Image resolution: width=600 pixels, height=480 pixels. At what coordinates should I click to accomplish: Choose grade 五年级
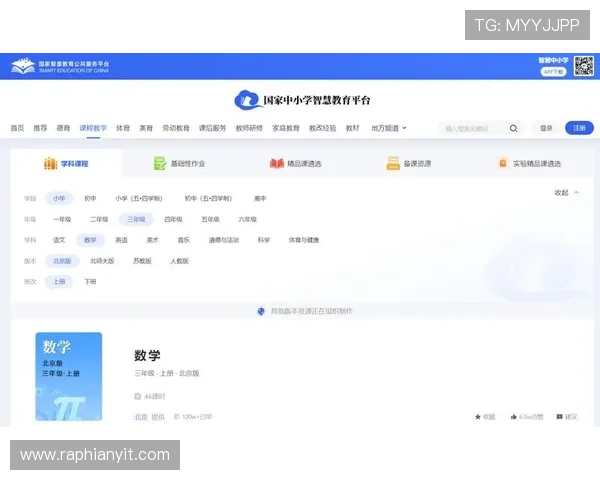click(210, 219)
